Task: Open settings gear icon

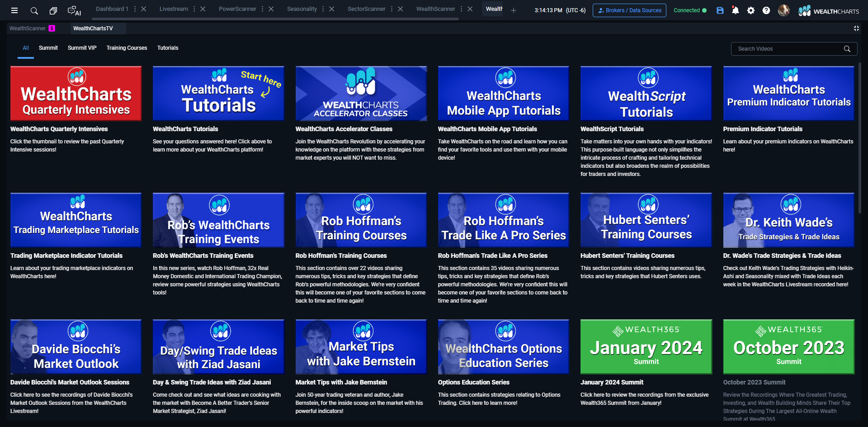Action: pos(751,10)
